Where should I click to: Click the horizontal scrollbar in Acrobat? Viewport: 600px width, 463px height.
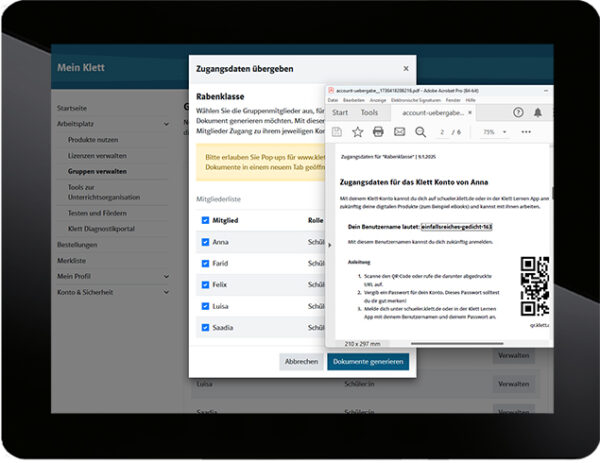457,343
